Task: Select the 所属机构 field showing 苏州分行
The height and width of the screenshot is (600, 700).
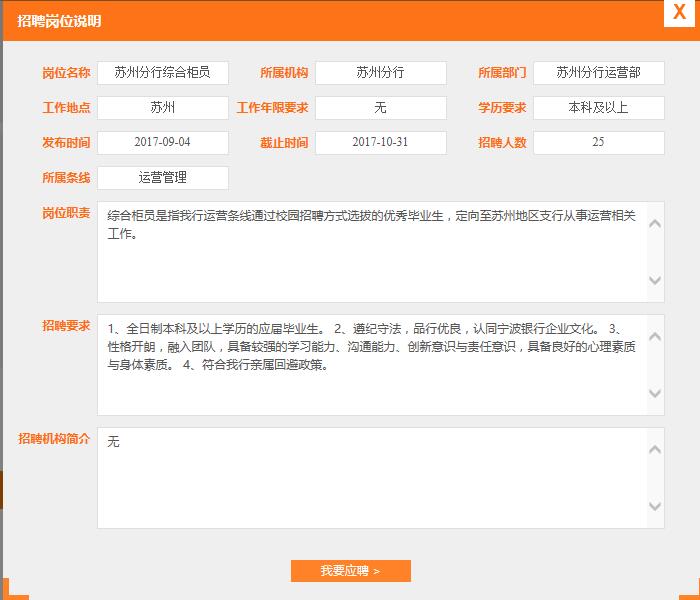Action: click(x=380, y=73)
